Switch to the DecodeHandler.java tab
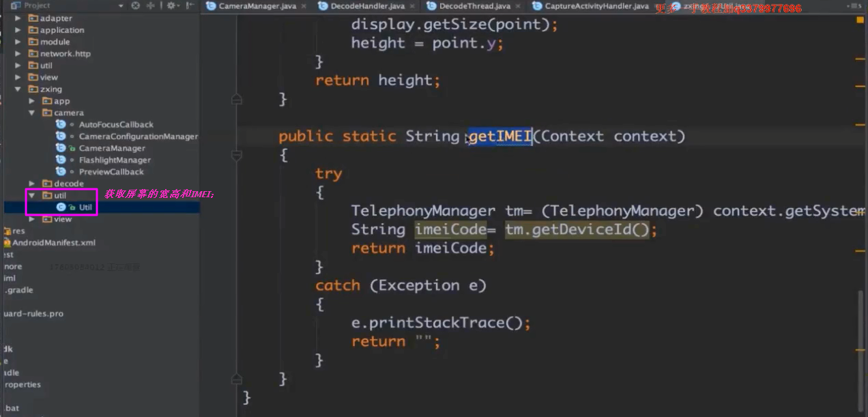The width and height of the screenshot is (868, 417). [x=367, y=6]
